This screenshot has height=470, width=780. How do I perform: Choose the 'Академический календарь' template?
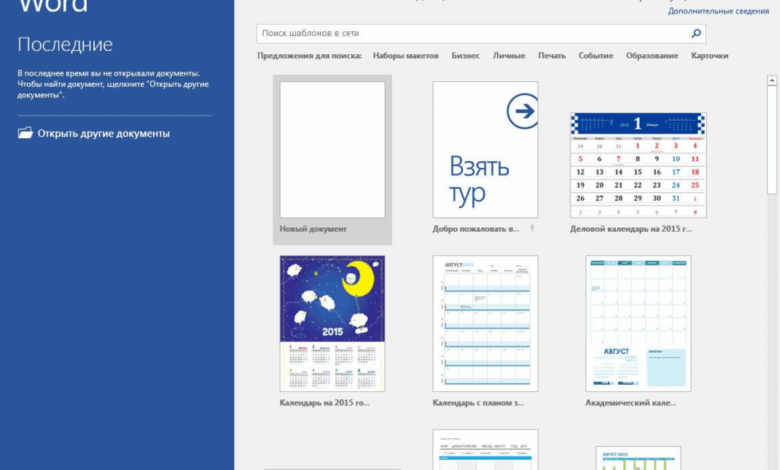638,323
